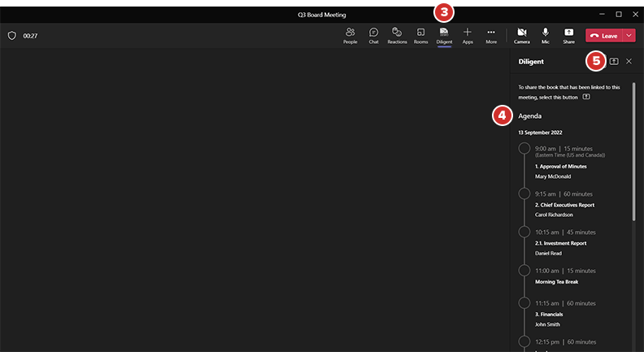Click the Share content icon
The width and height of the screenshot is (644, 352).
(x=568, y=35)
